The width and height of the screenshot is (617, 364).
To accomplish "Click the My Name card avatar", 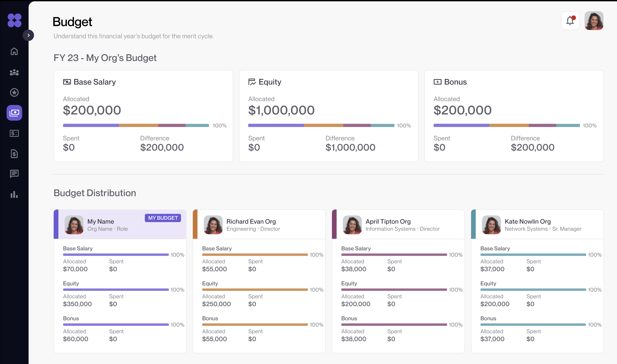I will tap(74, 225).
